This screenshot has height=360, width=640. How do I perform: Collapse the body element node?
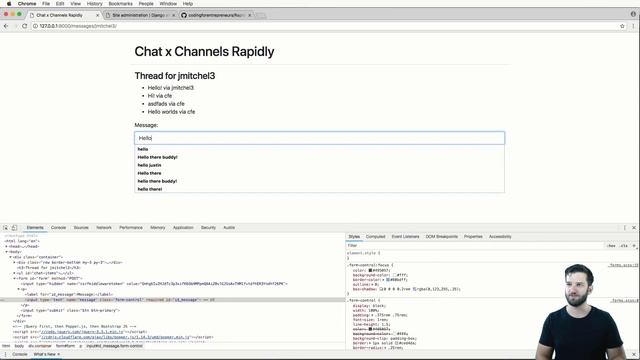(7, 252)
